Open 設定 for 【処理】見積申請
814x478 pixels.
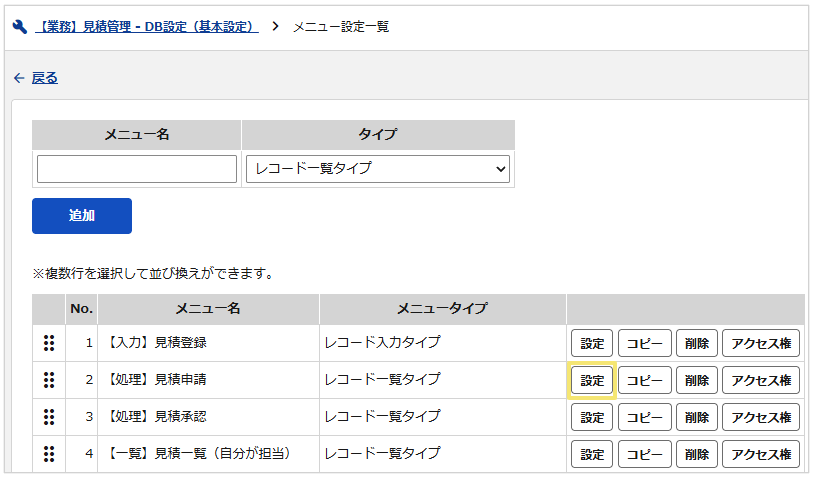[592, 380]
